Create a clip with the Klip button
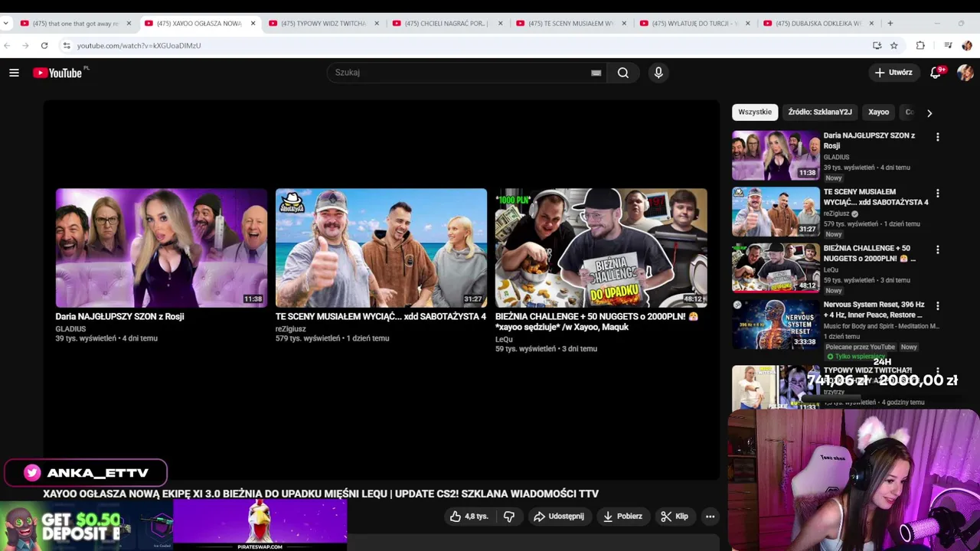The width and height of the screenshot is (980, 551). [x=675, y=517]
